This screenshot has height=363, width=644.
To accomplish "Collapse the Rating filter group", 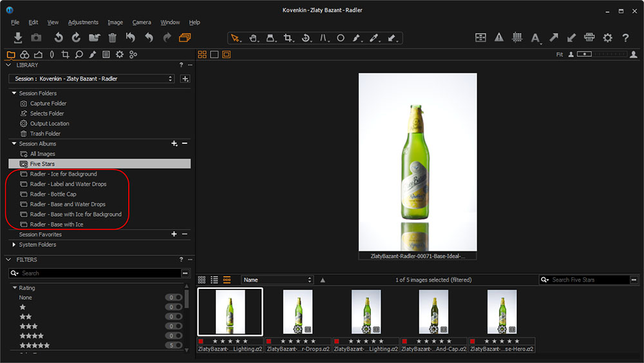I will point(15,288).
